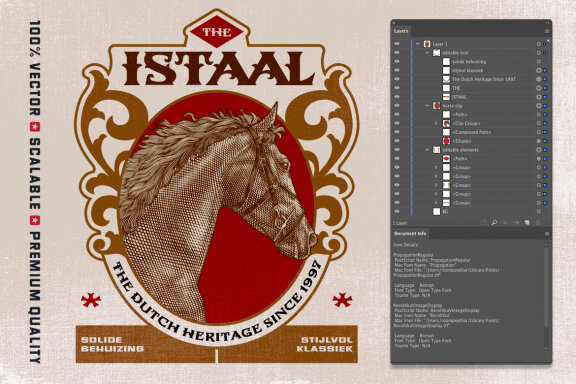Hide the THE text object
The height and width of the screenshot is (384, 576).
point(397,88)
